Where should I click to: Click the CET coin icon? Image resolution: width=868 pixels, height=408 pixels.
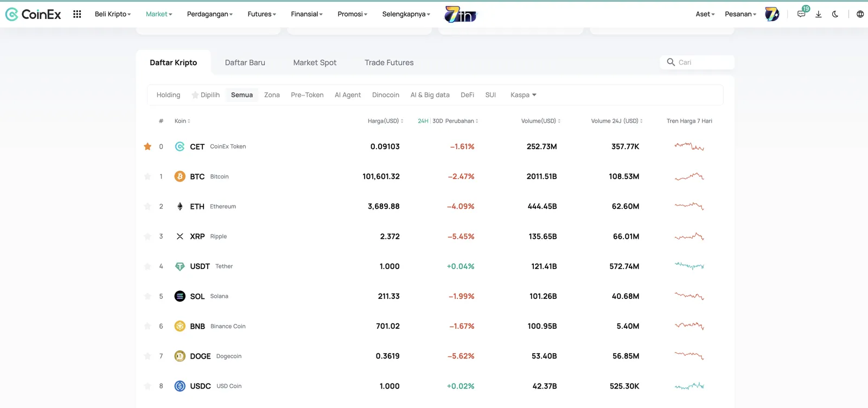click(x=180, y=146)
